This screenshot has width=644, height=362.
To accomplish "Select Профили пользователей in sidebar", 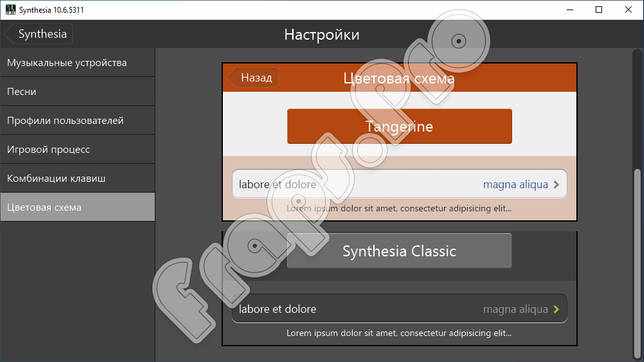I will (77, 120).
